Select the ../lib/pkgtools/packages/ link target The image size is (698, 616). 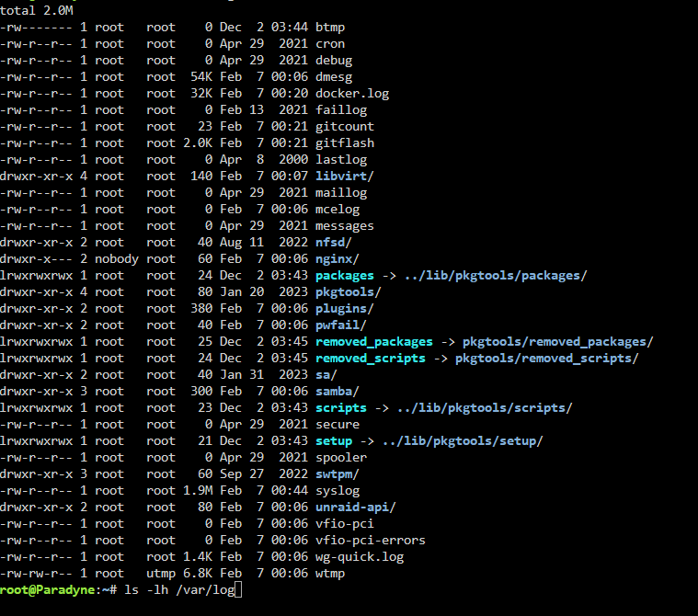496,276
